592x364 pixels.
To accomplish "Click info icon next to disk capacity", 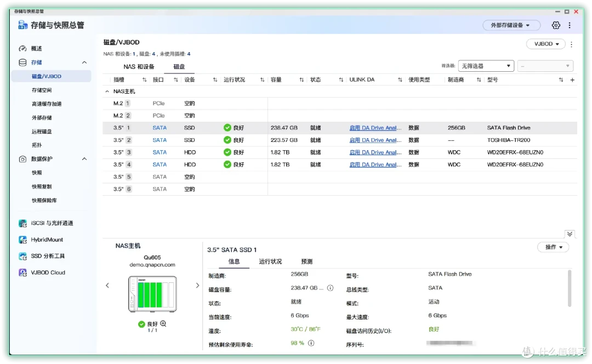I will 330,288.
